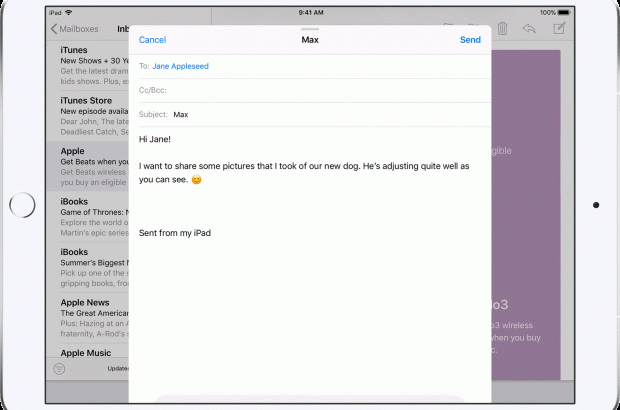
Task: Cancel the email draft
Action: coord(152,40)
